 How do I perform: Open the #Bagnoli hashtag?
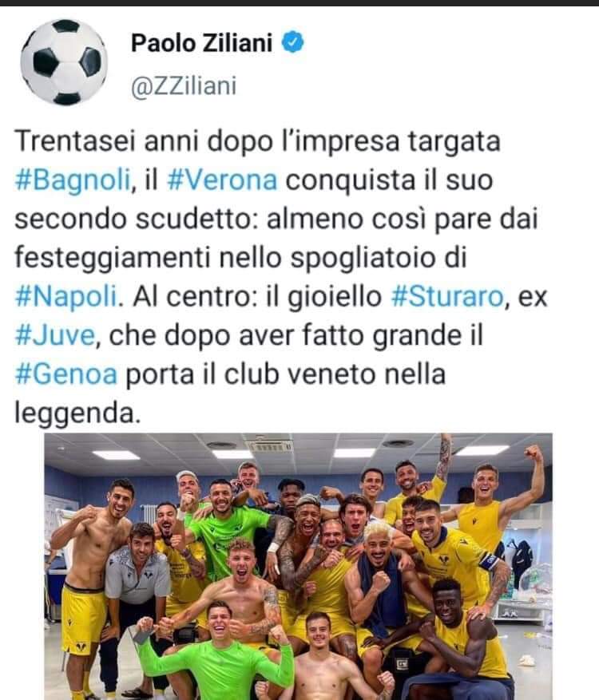tap(73, 181)
